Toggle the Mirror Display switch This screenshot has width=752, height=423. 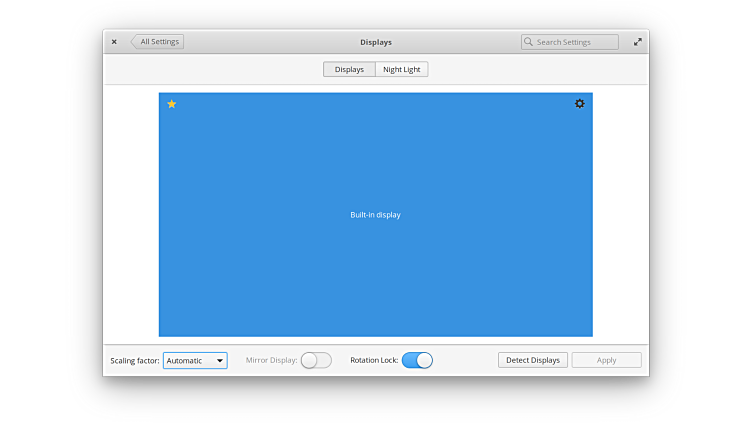pos(316,360)
